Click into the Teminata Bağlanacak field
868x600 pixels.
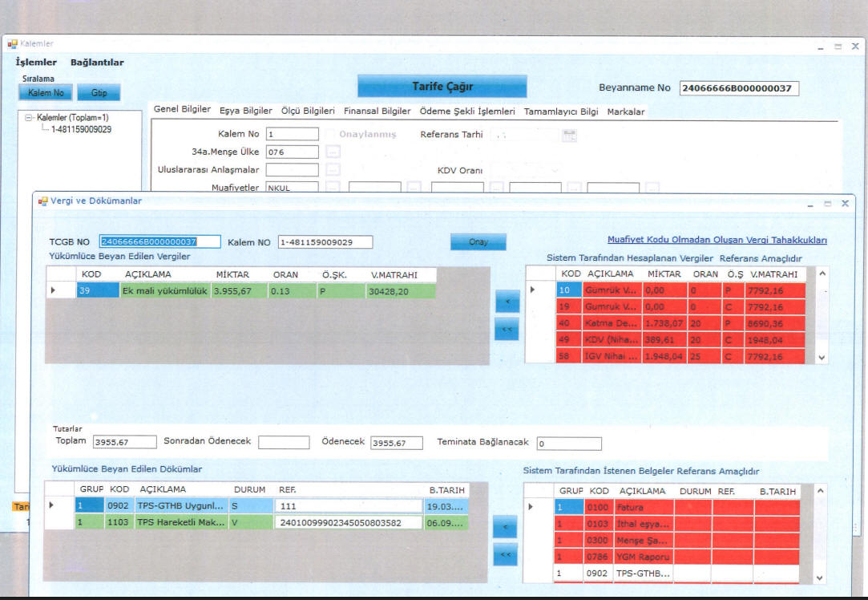pos(568,444)
